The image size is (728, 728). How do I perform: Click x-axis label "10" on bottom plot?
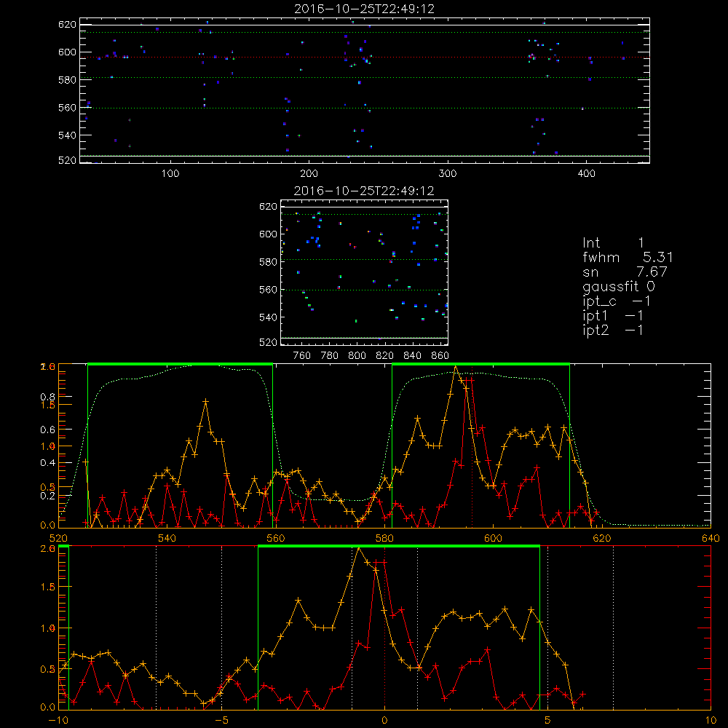click(711, 721)
